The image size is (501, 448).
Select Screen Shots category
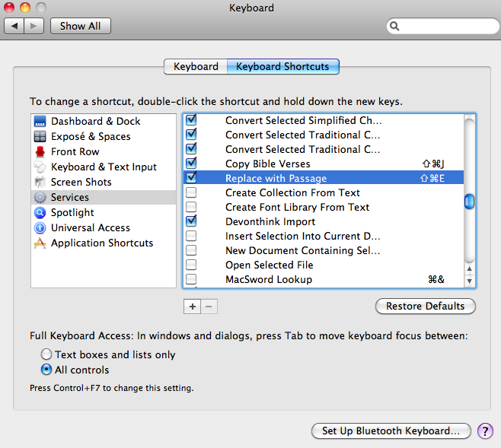(x=104, y=183)
